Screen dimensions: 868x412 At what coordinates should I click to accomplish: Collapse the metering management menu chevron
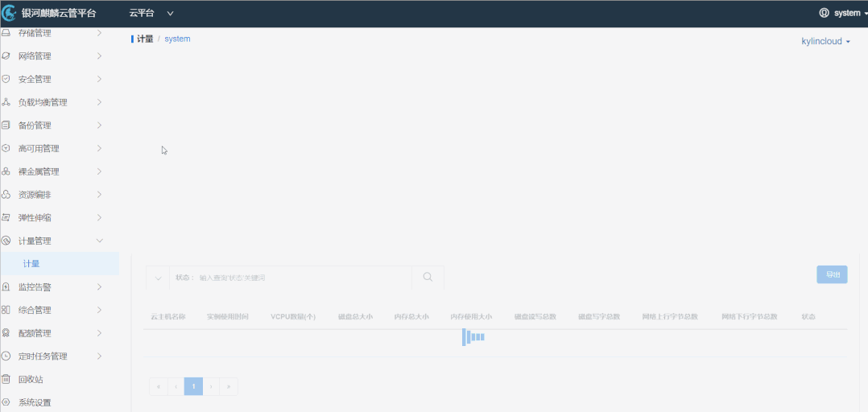coord(100,241)
